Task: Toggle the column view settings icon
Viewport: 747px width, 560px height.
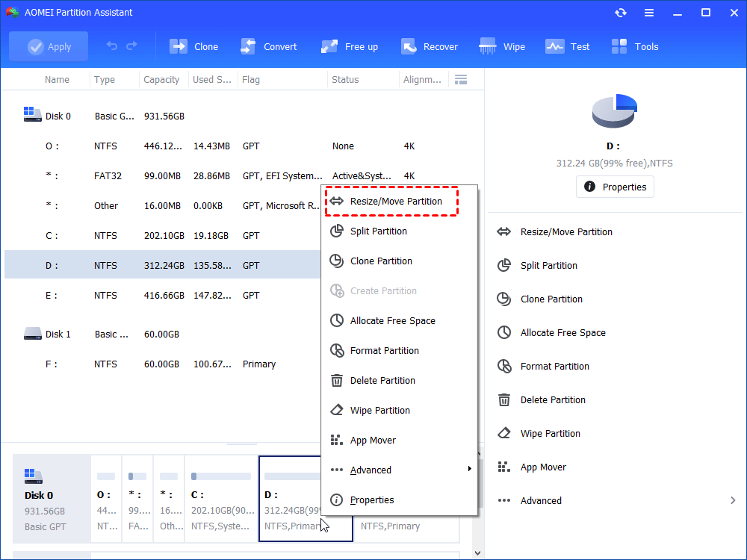Action: (461, 80)
